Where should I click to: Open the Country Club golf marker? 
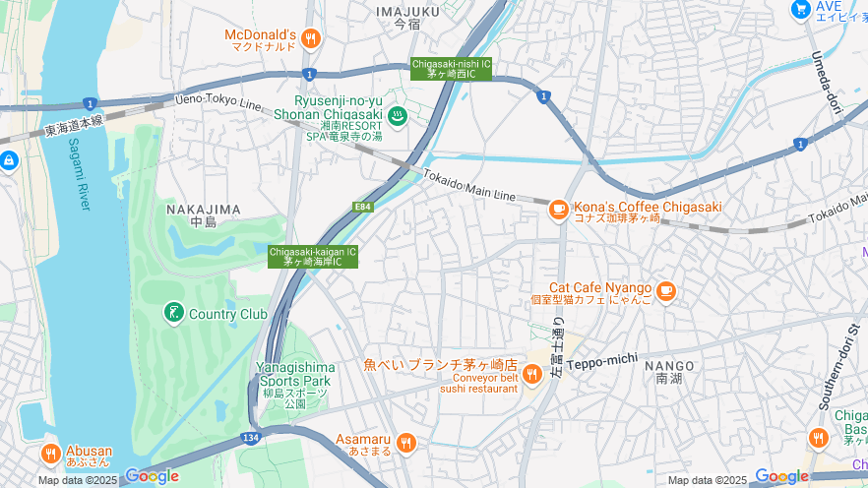[174, 313]
